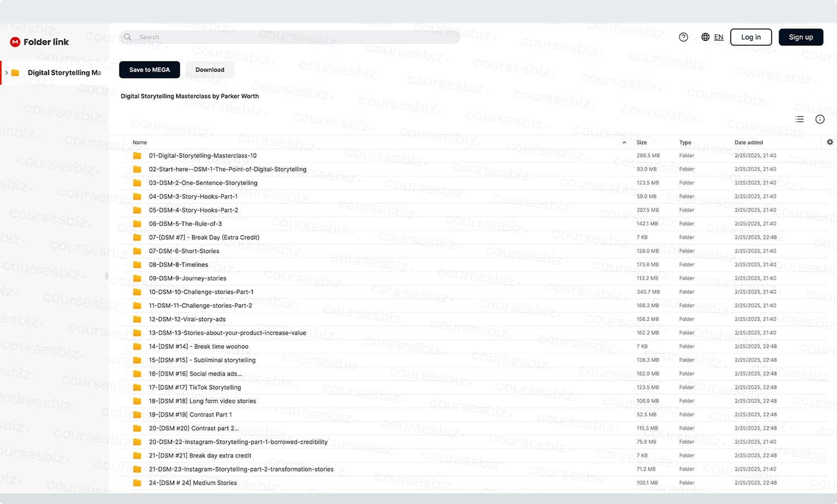The height and width of the screenshot is (504, 837).
Task: Click folder icon for 14-[DSM #14] Break time woohoo
Action: coord(137,346)
